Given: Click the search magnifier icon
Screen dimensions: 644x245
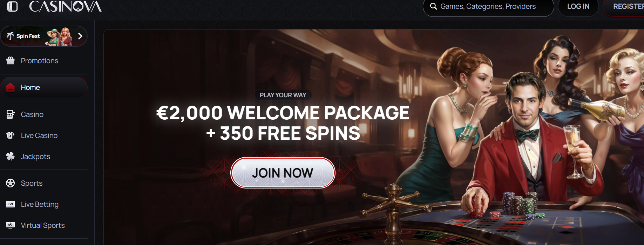Looking at the screenshot, I should (x=433, y=6).
